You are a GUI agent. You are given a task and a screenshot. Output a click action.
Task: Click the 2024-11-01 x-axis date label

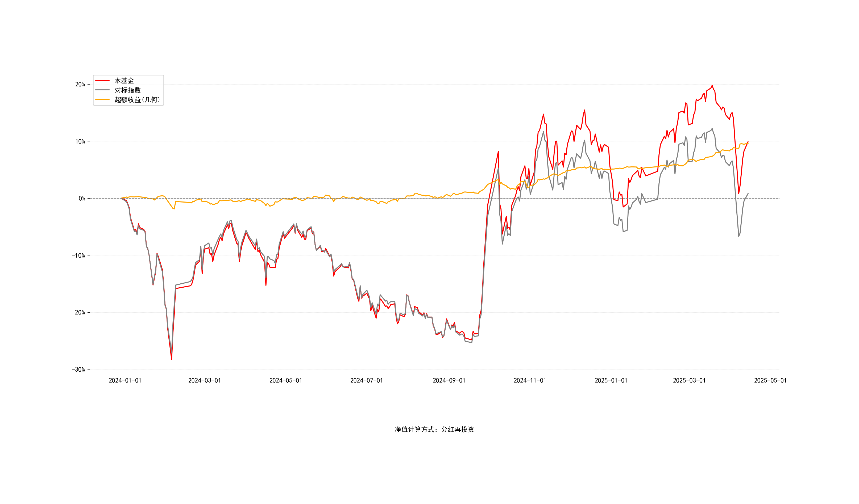tap(530, 381)
